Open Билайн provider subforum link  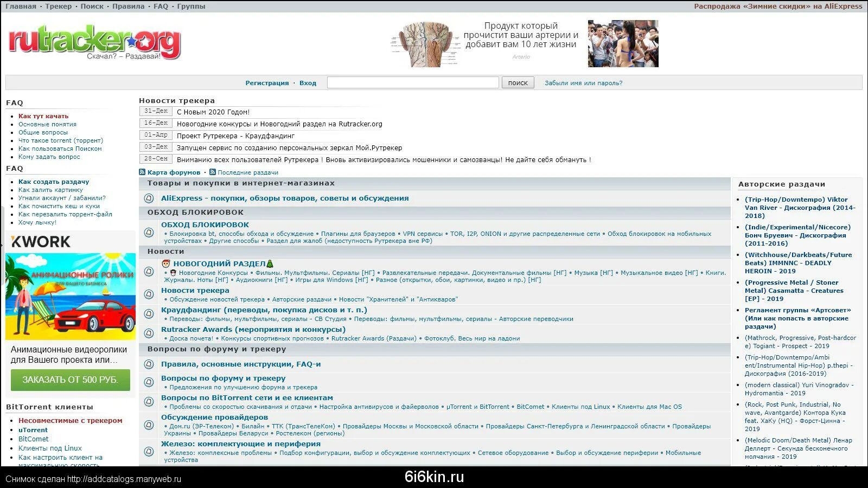coord(253,426)
